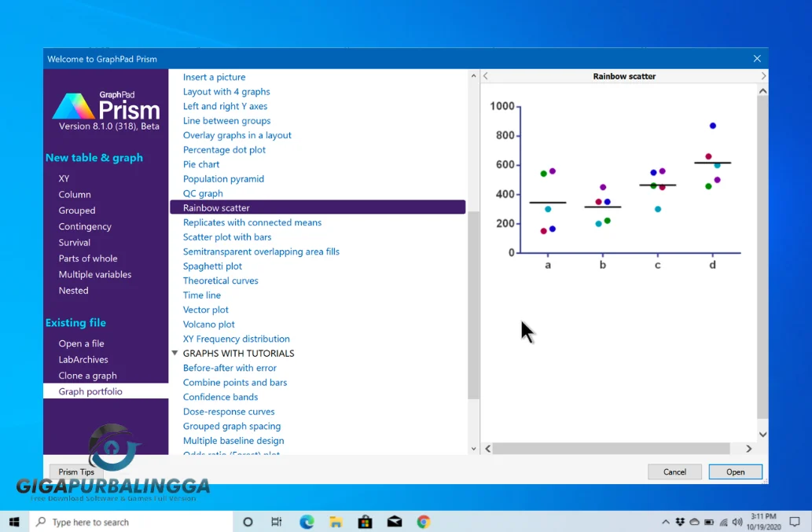
Task: Select Volcano plot entry
Action: [208, 324]
